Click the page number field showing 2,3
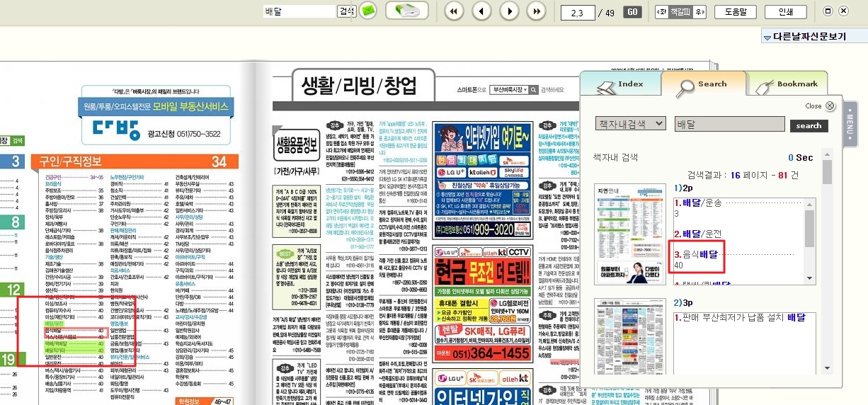This screenshot has height=405, width=868. point(577,12)
